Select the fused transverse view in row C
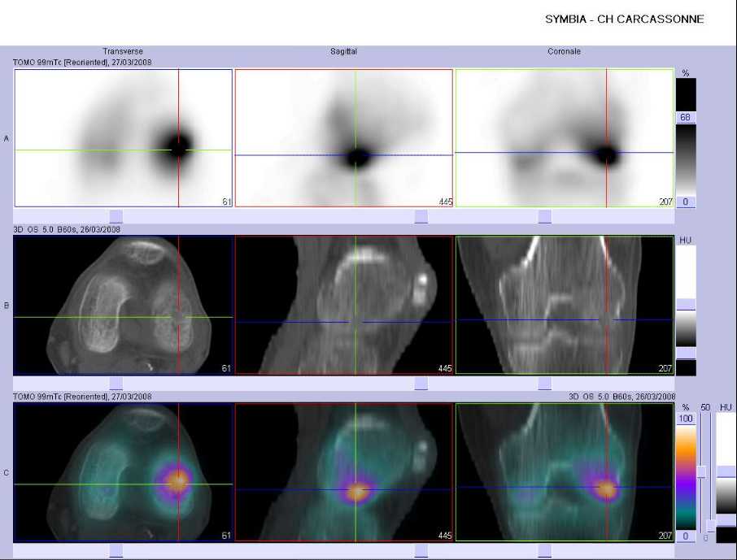 [123, 472]
